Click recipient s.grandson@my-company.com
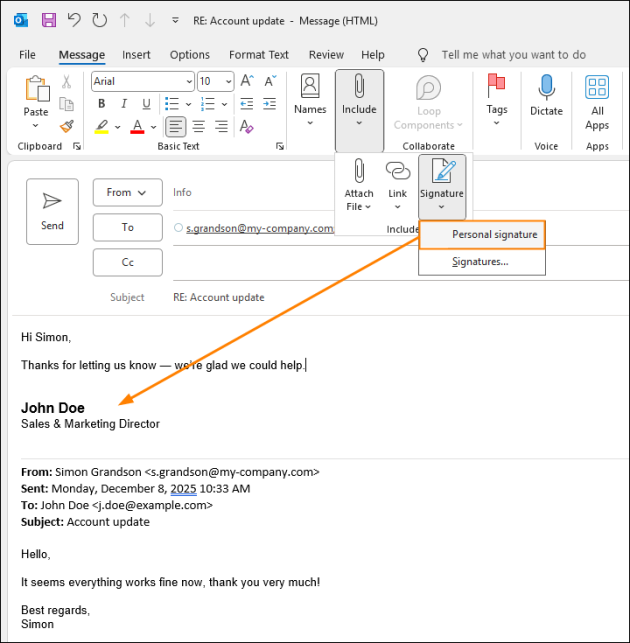 (x=259, y=228)
